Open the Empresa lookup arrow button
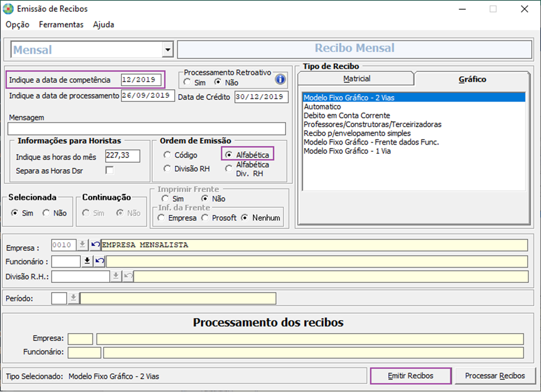 tap(82, 245)
